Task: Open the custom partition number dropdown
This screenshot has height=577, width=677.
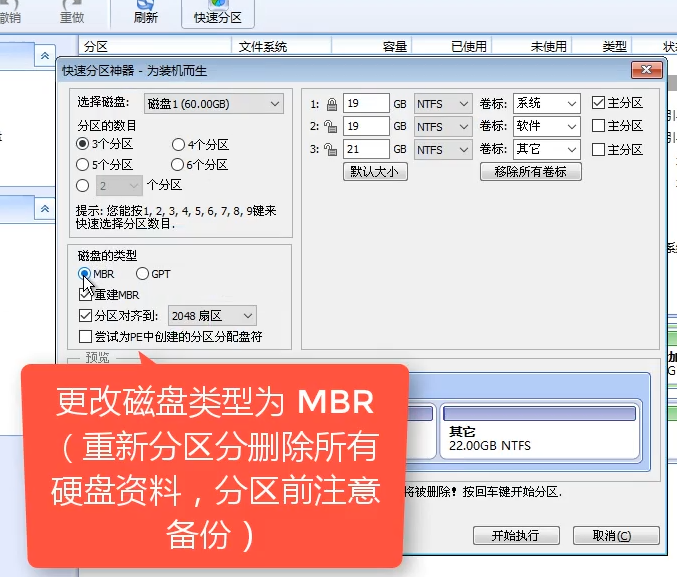Action: pos(119,186)
